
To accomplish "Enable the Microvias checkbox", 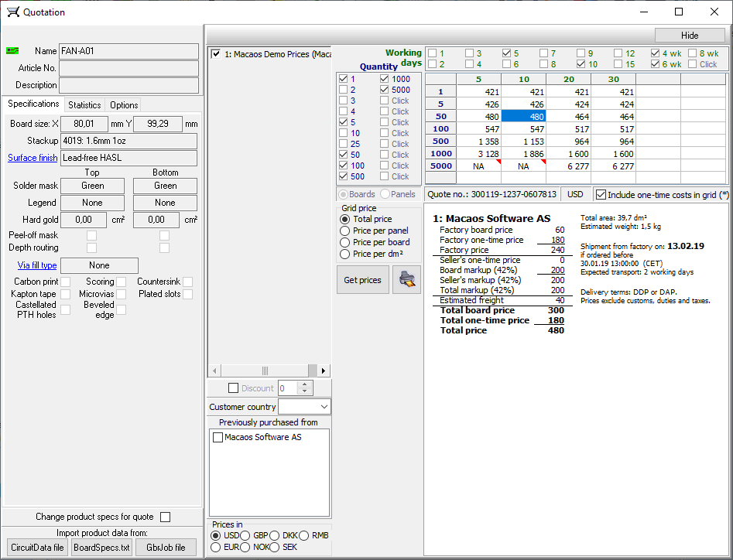I will (x=121, y=294).
